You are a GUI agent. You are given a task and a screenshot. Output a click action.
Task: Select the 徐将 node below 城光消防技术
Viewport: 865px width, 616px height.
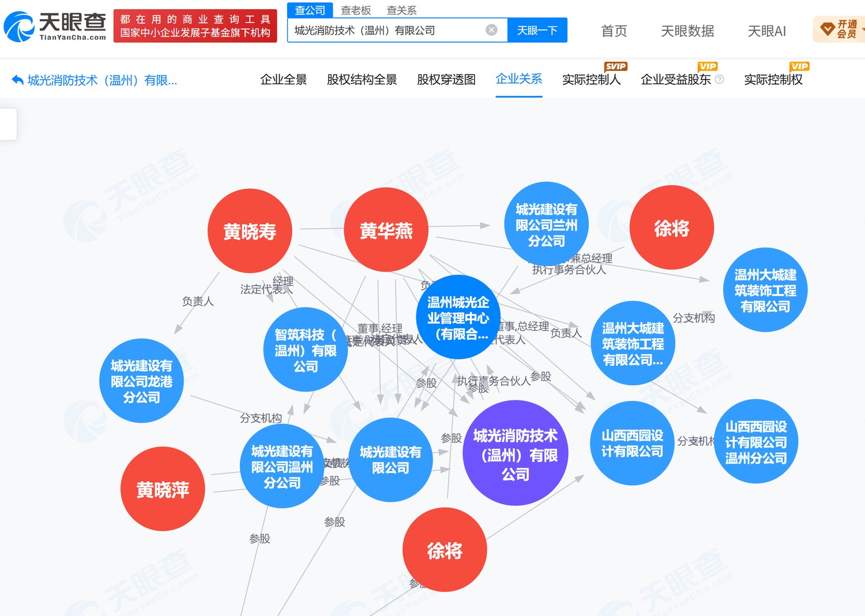coord(445,550)
